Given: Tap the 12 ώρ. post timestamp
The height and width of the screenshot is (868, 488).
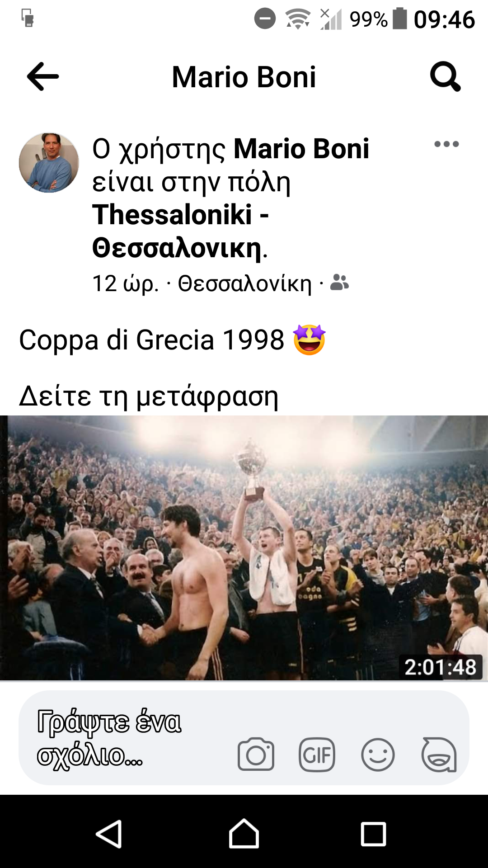Looking at the screenshot, I should coord(125,284).
